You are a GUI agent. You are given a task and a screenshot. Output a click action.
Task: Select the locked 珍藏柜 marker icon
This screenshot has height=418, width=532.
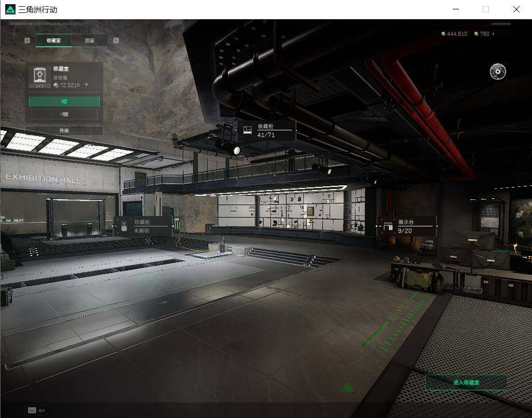coord(124,226)
